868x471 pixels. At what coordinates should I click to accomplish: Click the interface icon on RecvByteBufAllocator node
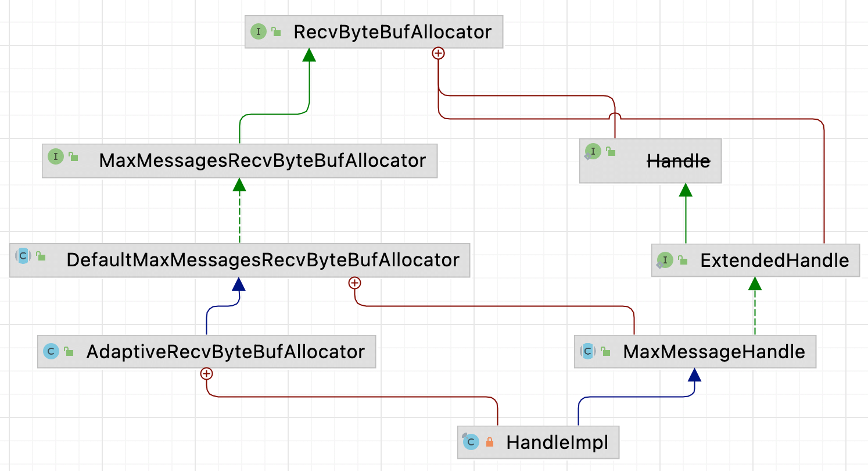point(258,32)
